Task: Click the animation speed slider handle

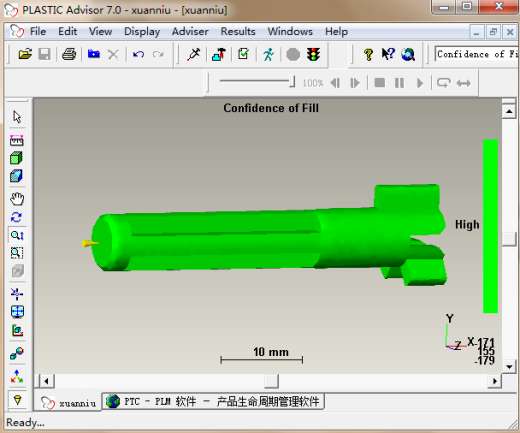Action: [292, 82]
